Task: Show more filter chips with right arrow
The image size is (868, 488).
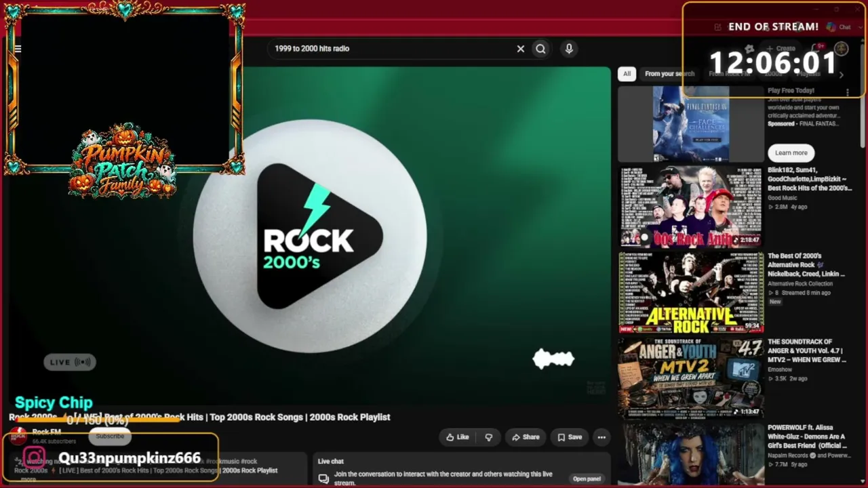Action: (x=841, y=75)
